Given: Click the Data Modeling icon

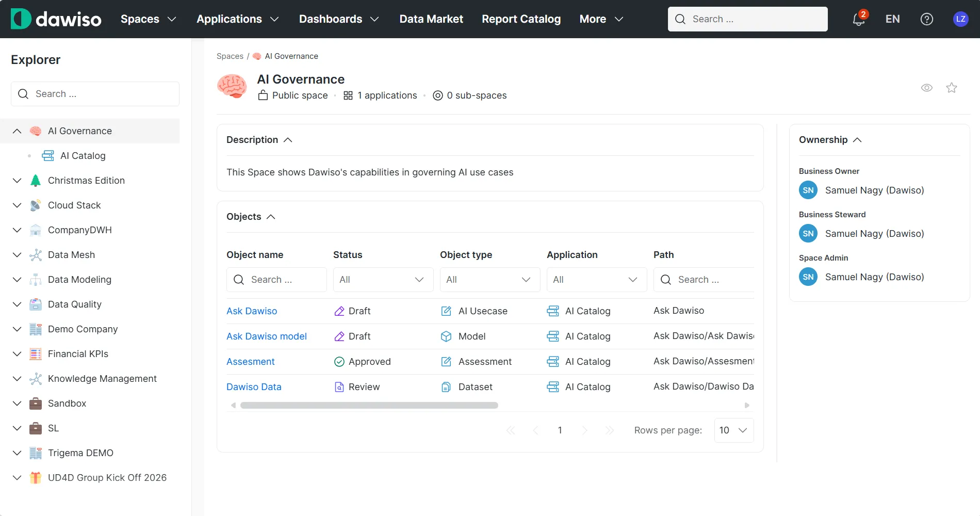Looking at the screenshot, I should 36,280.
